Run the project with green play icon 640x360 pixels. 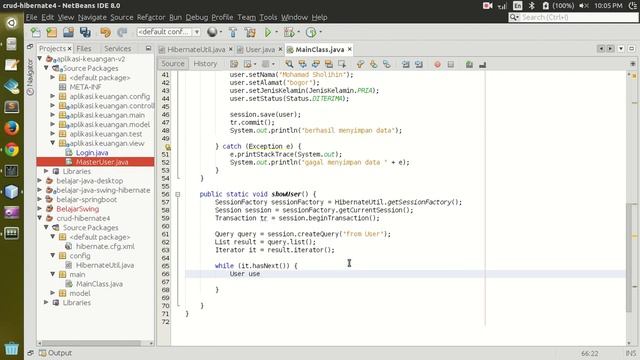[x=268, y=32]
